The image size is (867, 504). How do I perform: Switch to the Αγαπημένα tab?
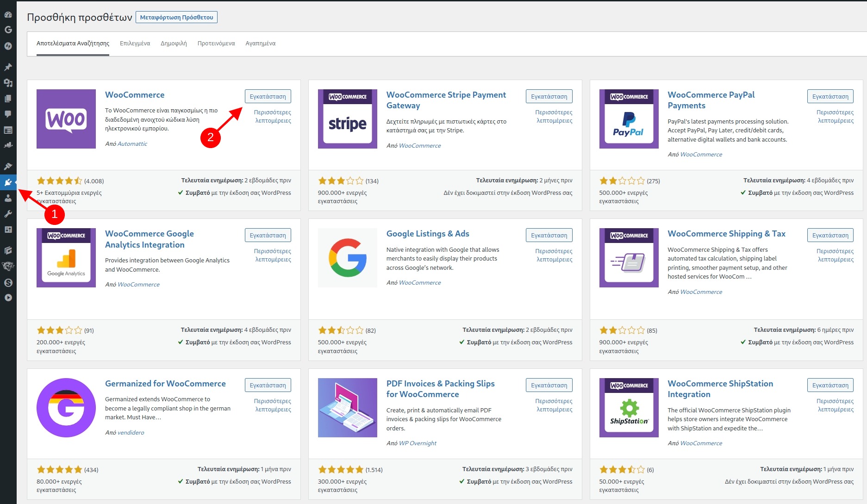(x=260, y=43)
